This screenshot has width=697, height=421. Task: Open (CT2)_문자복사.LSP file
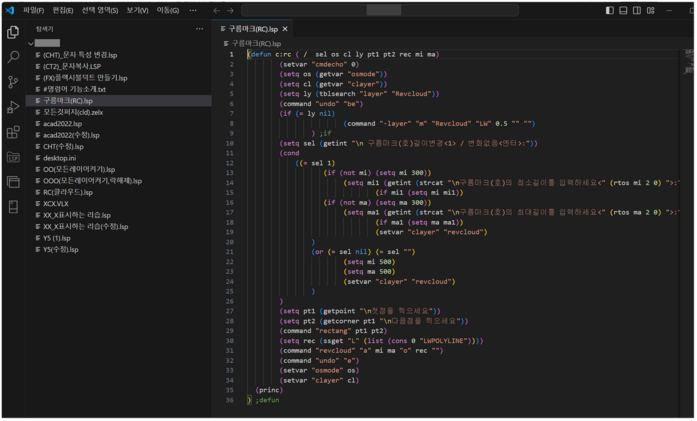click(x=72, y=67)
